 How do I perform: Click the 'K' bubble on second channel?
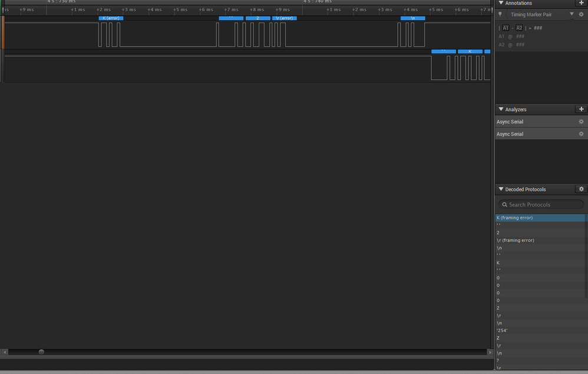pos(470,51)
